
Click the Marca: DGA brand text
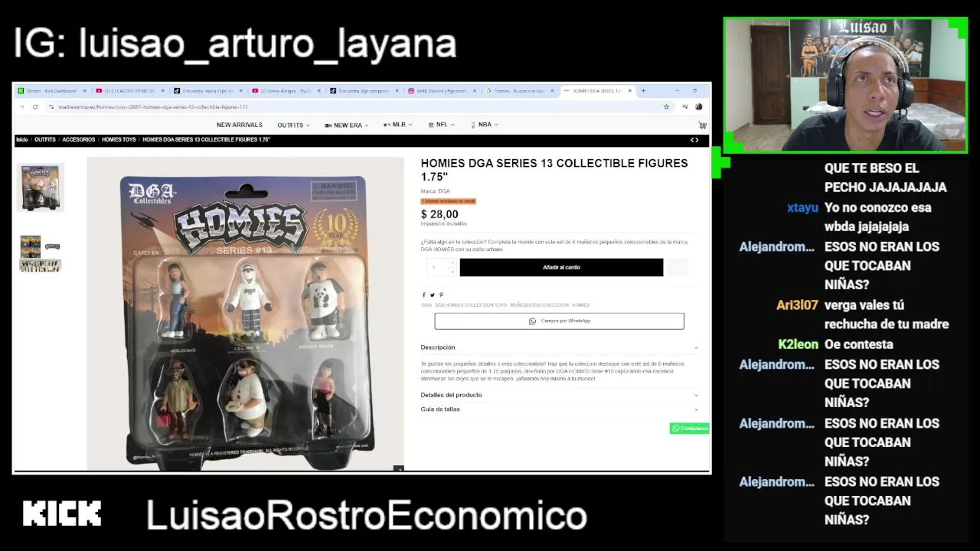pyautogui.click(x=435, y=191)
